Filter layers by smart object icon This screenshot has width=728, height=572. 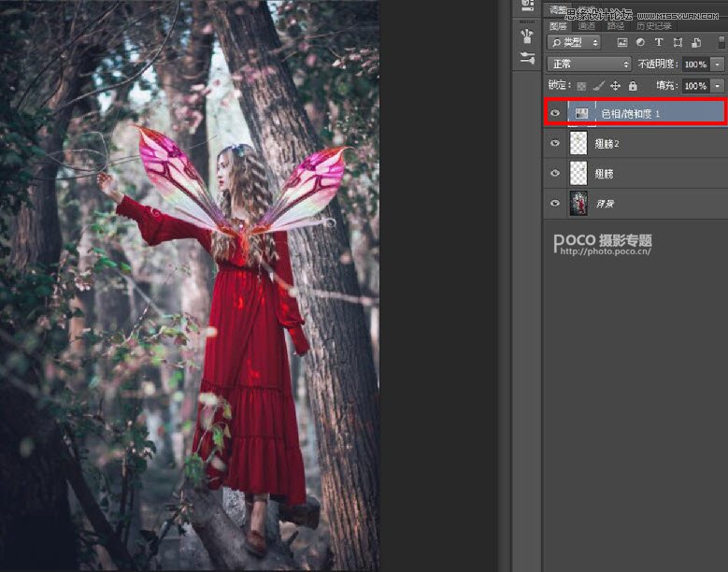coord(696,43)
